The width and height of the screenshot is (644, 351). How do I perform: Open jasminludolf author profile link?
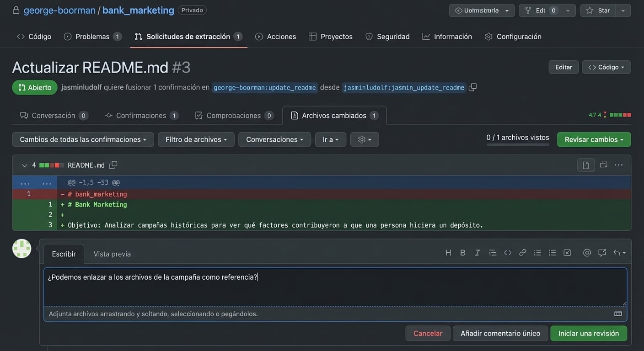point(81,87)
